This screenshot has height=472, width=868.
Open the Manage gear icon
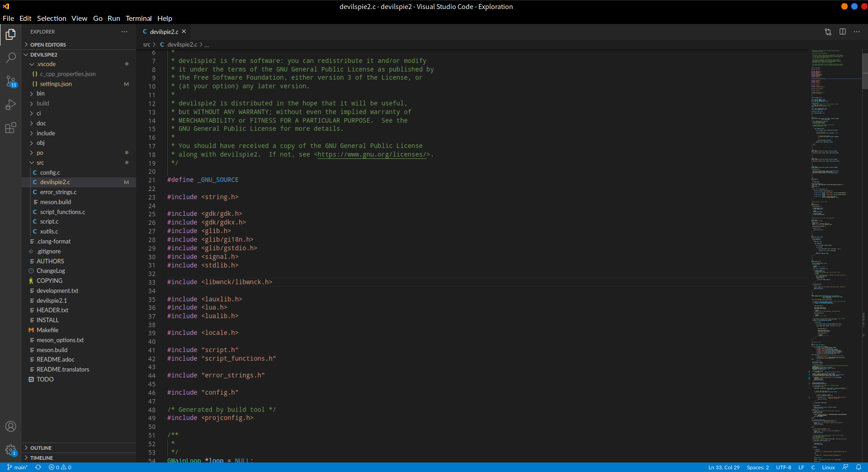[x=11, y=450]
